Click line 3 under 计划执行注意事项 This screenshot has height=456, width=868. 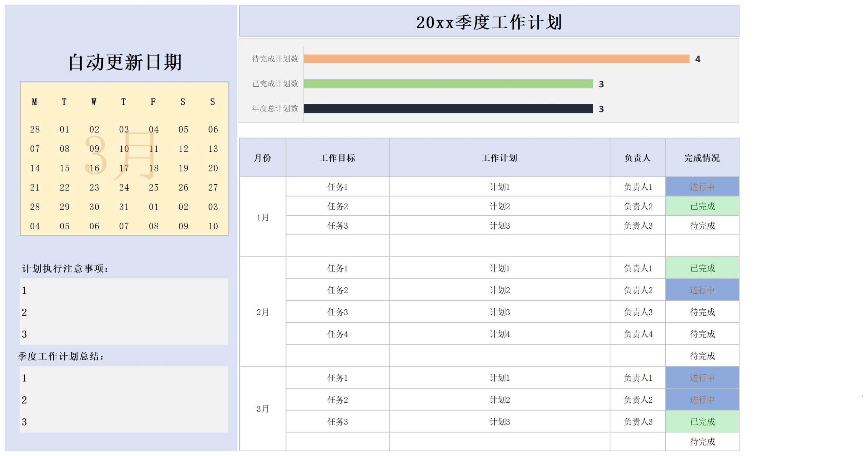[x=124, y=334]
